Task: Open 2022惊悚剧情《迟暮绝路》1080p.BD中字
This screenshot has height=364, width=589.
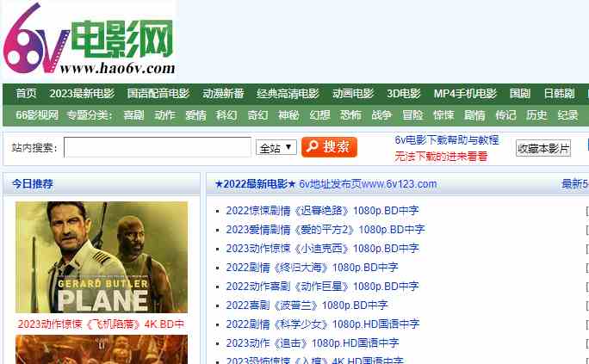Action: point(322,211)
